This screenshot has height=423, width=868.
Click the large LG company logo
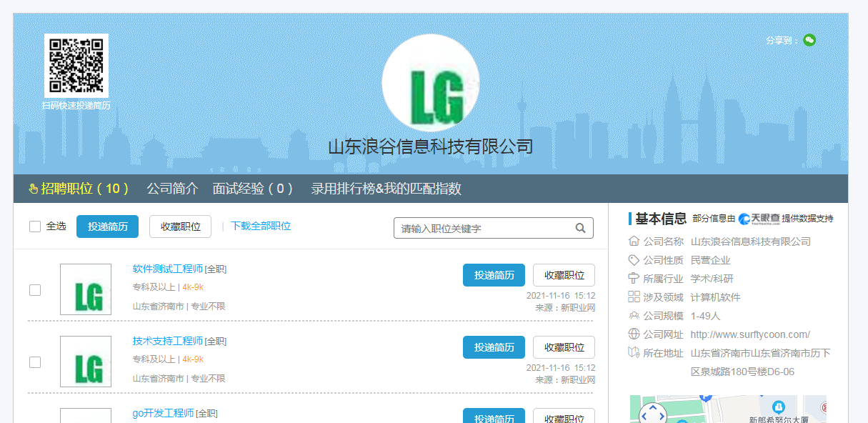tap(430, 83)
